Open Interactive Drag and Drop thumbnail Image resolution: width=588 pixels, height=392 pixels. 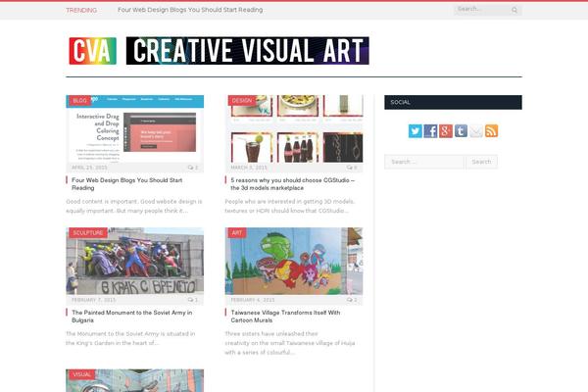pyautogui.click(x=135, y=128)
